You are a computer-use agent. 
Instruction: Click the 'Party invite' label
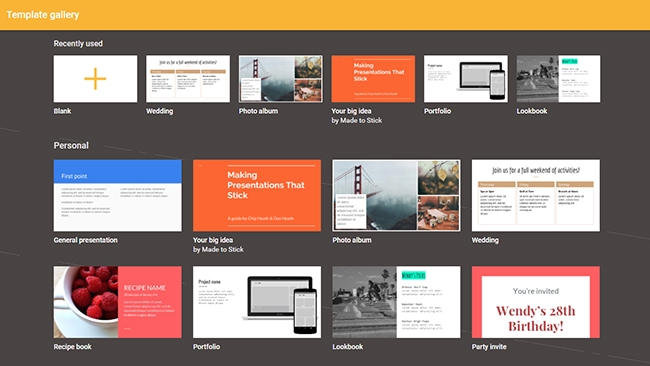(x=489, y=347)
